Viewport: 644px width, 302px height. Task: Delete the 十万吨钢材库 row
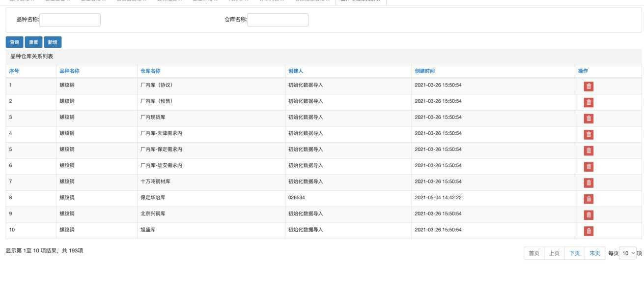coord(588,182)
